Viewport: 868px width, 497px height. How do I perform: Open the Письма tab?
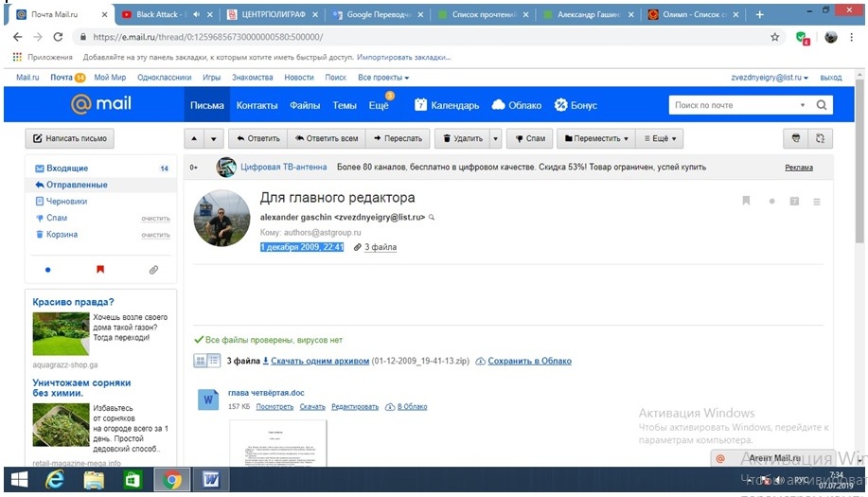coord(207,105)
